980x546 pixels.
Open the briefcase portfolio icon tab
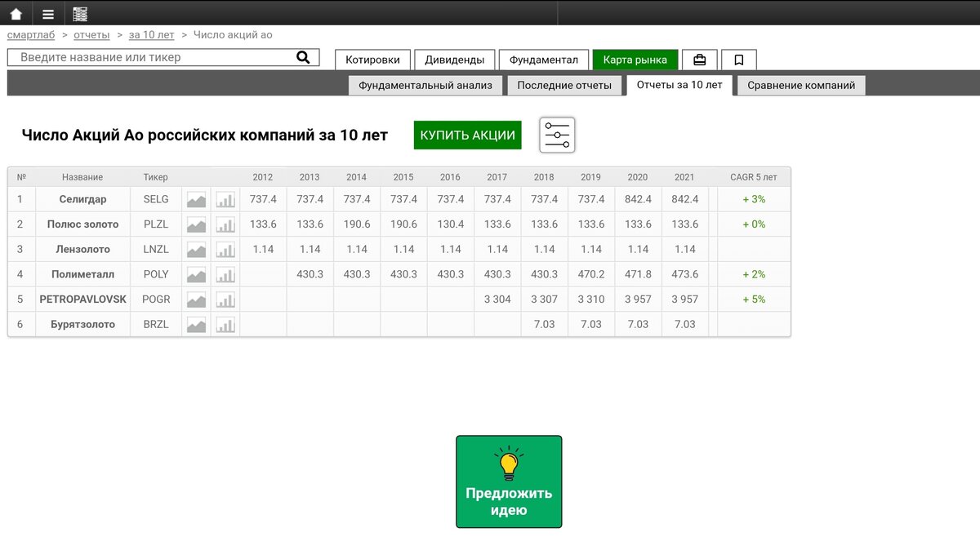700,60
